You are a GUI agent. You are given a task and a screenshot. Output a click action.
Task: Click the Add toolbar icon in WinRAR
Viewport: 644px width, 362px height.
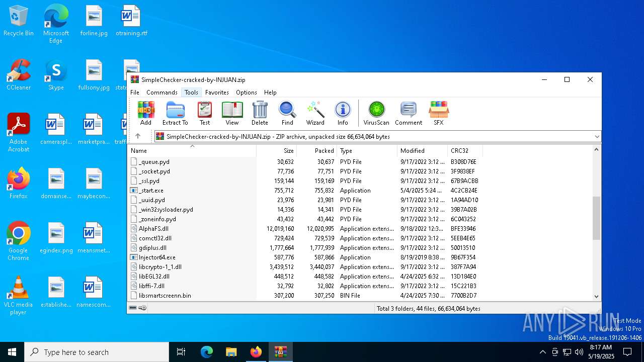pyautogui.click(x=146, y=113)
